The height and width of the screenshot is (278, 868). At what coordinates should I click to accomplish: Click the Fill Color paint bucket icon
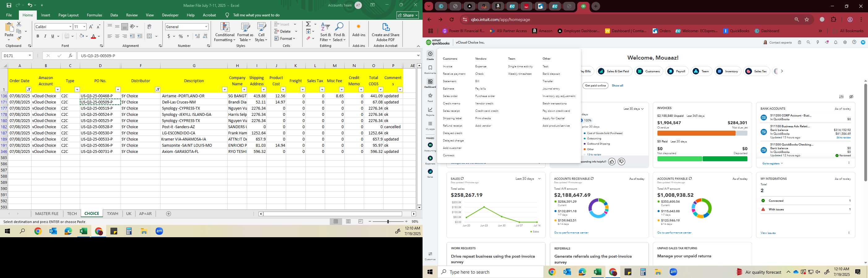pos(82,36)
